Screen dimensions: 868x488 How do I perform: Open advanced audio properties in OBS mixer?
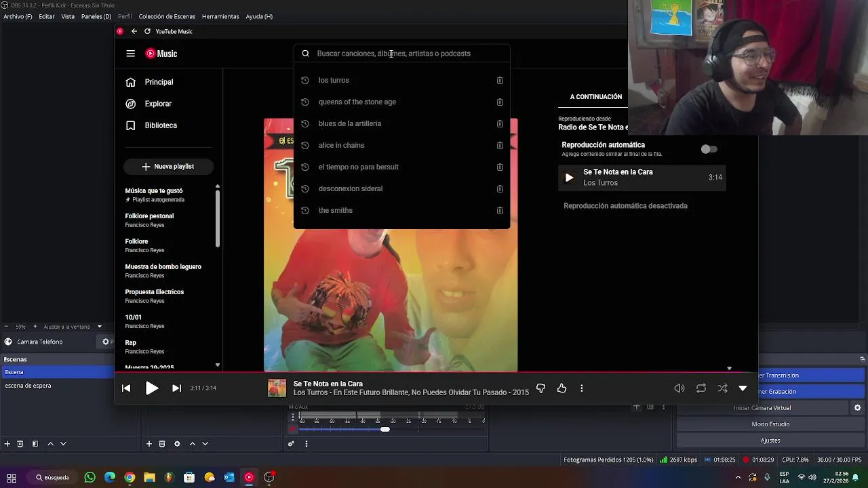[x=291, y=444]
